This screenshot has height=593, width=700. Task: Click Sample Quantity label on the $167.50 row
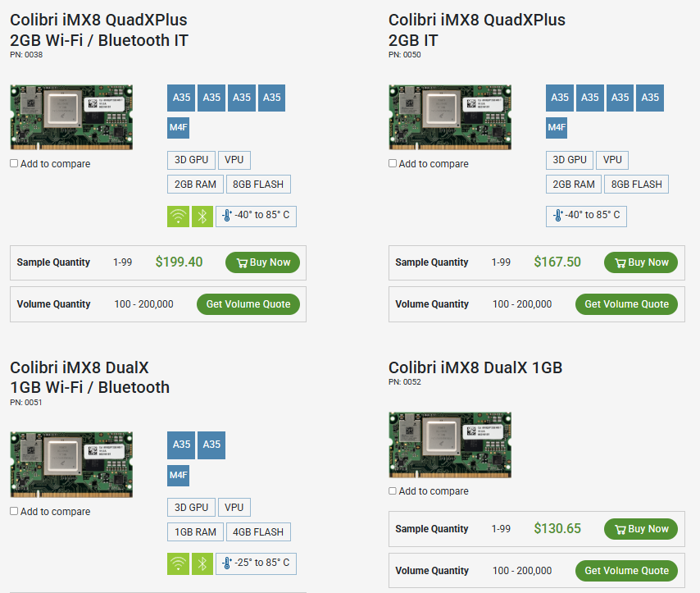pyautogui.click(x=432, y=262)
